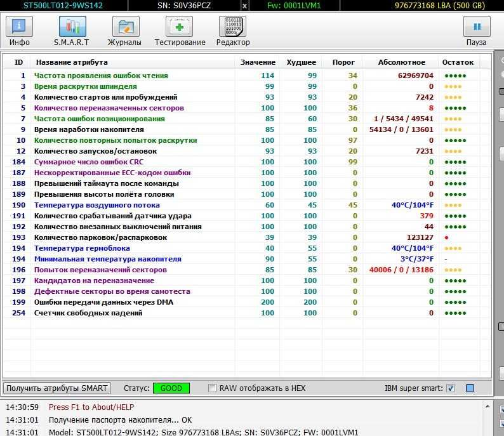Select row Количество срабатываний датчика удара
The height and width of the screenshot is (436, 504).
pyautogui.click(x=248, y=216)
